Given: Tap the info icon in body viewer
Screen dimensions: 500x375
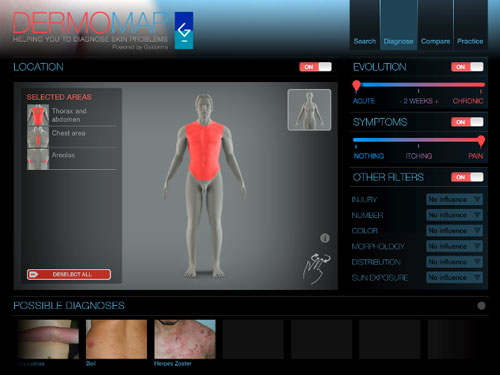Looking at the screenshot, I should tap(325, 238).
